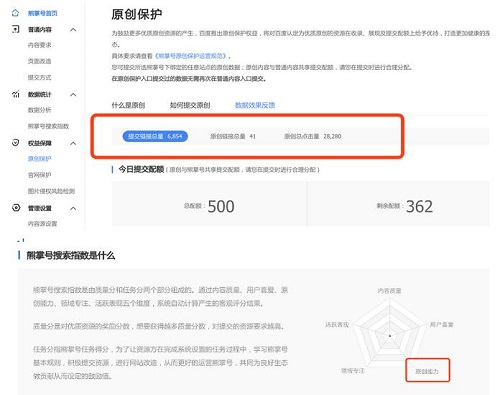The width and height of the screenshot is (500, 395).
Task: Open 内容源设置 sidebar item
Action: (42, 224)
